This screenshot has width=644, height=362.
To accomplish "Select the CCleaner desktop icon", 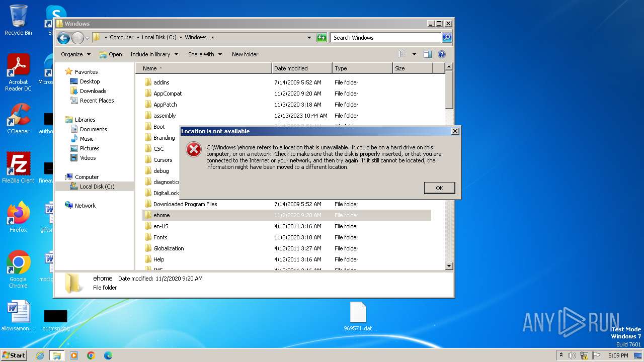I will pos(18,119).
